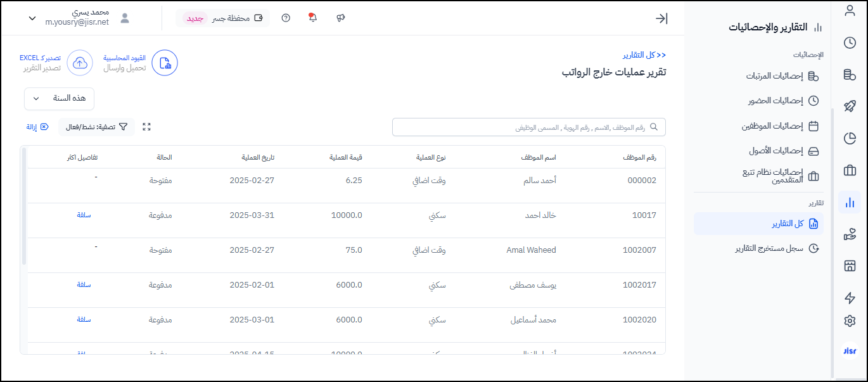Open the announcements megaphone icon

click(340, 18)
